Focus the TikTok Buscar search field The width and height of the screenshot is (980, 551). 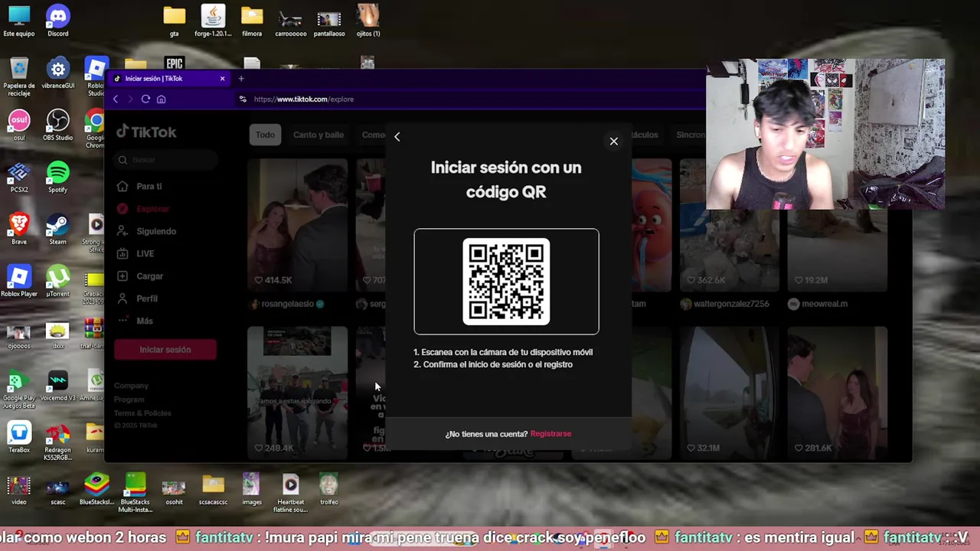pos(167,160)
